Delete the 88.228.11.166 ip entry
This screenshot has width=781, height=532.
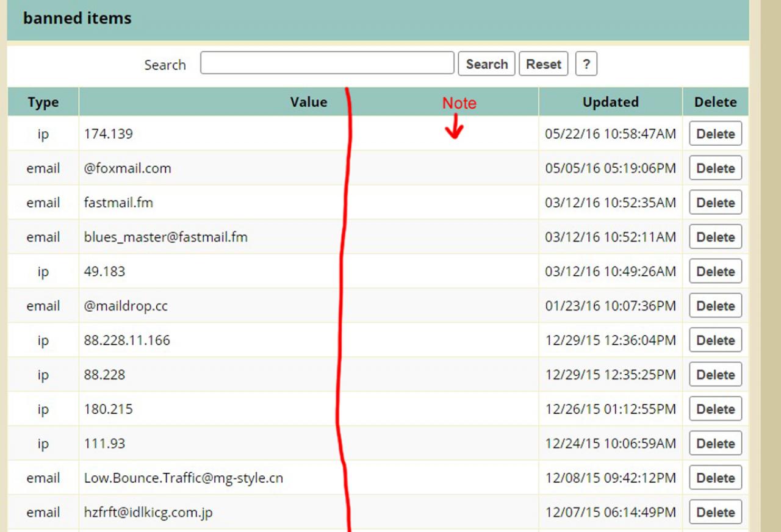[715, 340]
